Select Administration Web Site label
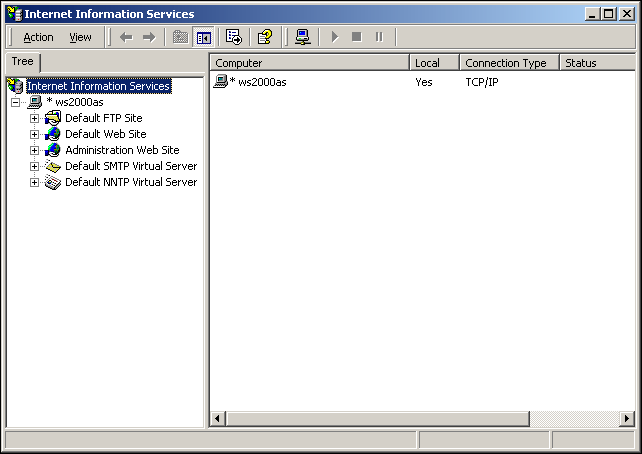The width and height of the screenshot is (642, 454). (122, 150)
